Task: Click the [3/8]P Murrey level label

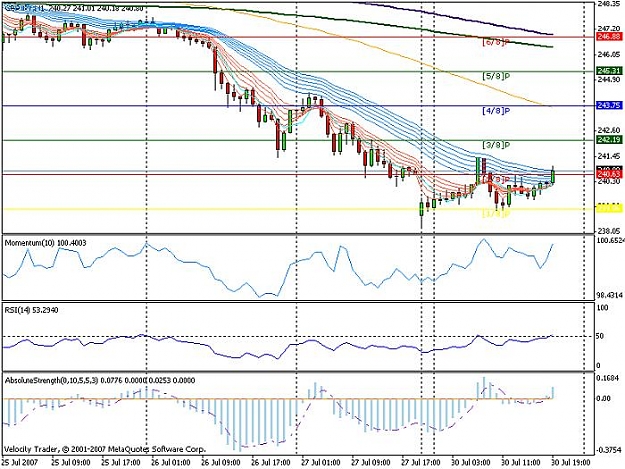Action: (496, 145)
